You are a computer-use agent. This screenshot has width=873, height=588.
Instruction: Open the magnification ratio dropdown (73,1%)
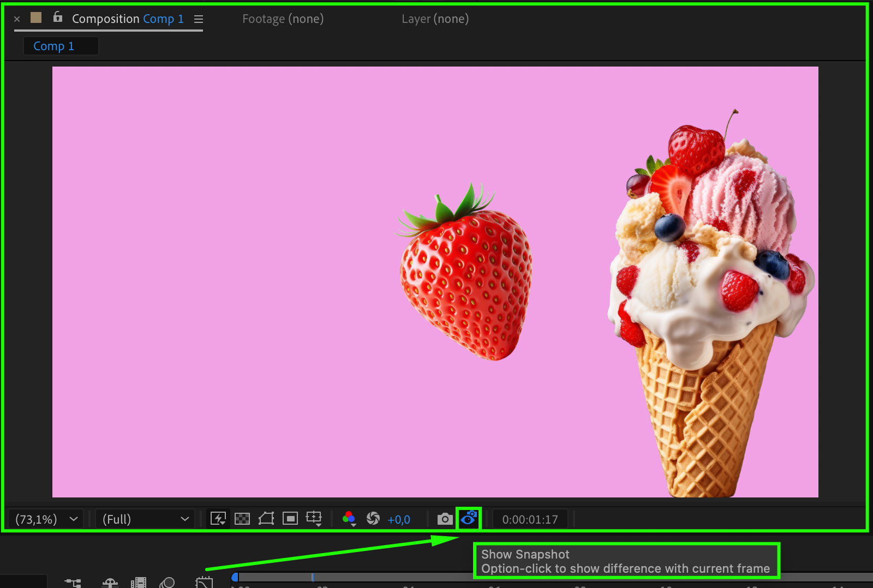click(x=46, y=519)
